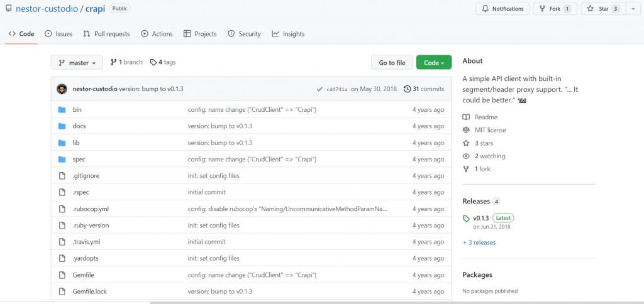Click the .yardopts file icon

click(62, 258)
